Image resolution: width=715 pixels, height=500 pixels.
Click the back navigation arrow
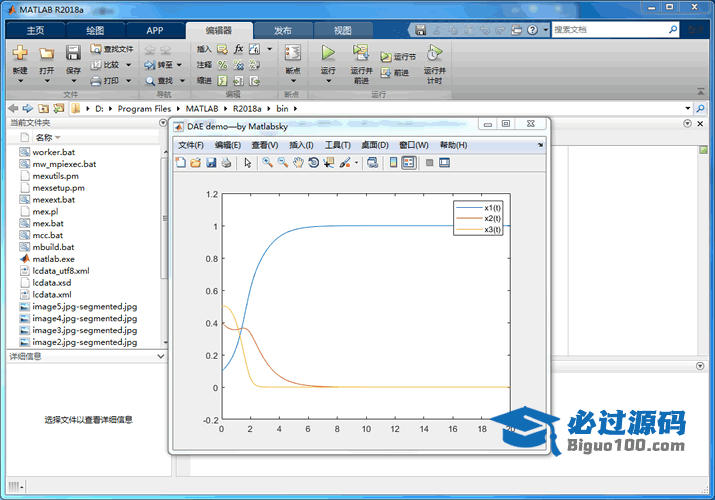click(13, 108)
